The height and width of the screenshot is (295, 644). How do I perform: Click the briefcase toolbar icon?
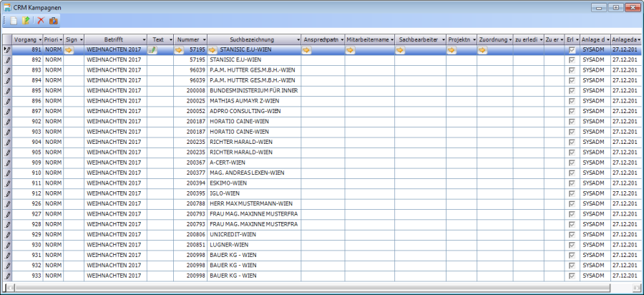(53, 21)
